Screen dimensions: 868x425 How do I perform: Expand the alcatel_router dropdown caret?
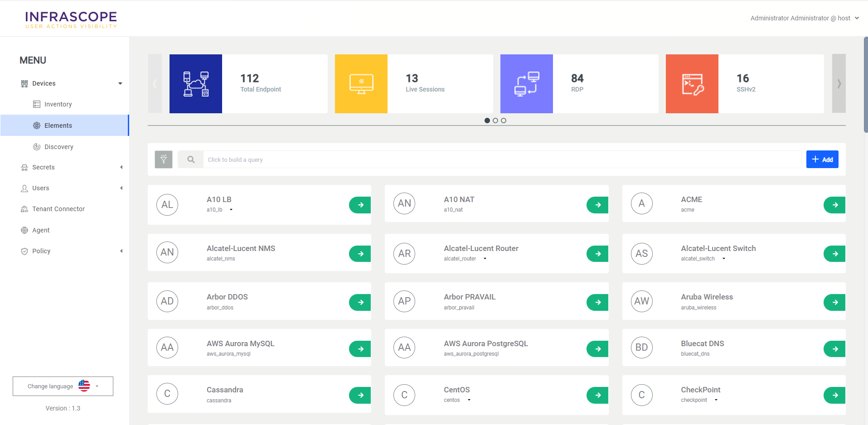tap(485, 259)
